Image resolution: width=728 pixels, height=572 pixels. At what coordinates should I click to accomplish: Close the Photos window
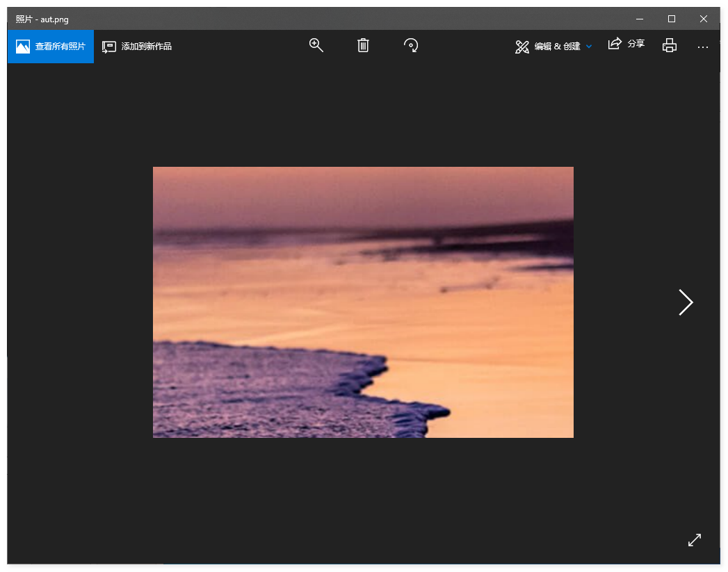tap(704, 19)
